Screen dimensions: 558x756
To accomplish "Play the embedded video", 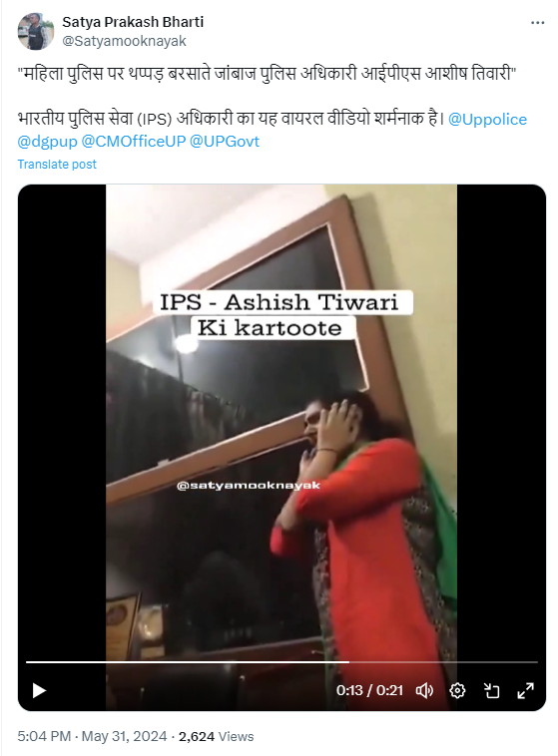I will pos(39,690).
